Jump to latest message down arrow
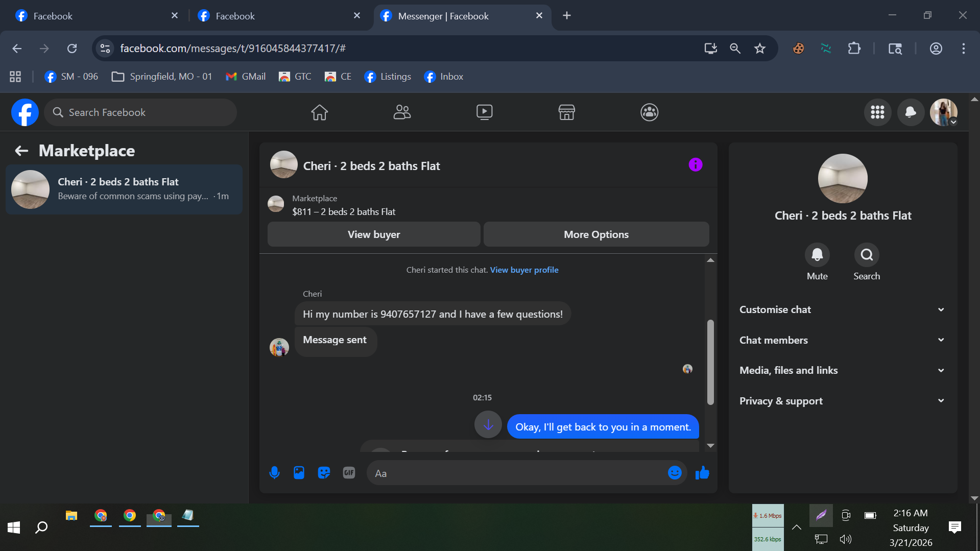The height and width of the screenshot is (551, 980). coord(488,425)
